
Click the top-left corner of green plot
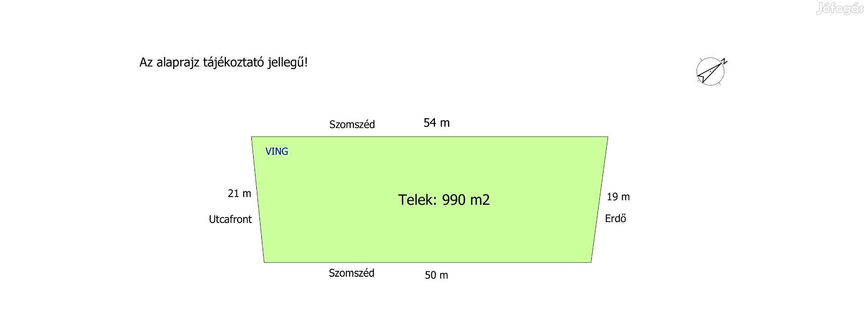click(x=252, y=137)
